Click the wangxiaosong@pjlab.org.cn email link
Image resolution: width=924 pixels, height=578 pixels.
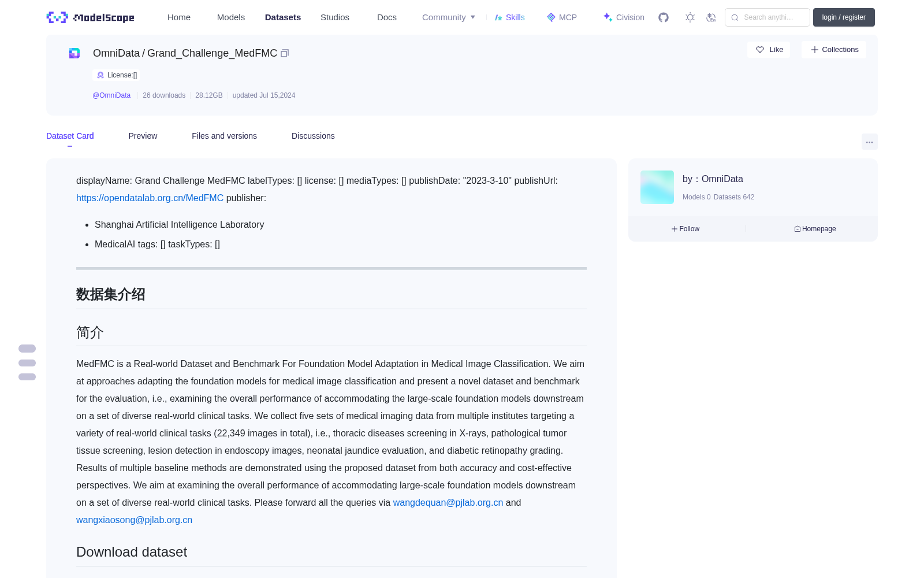click(134, 520)
